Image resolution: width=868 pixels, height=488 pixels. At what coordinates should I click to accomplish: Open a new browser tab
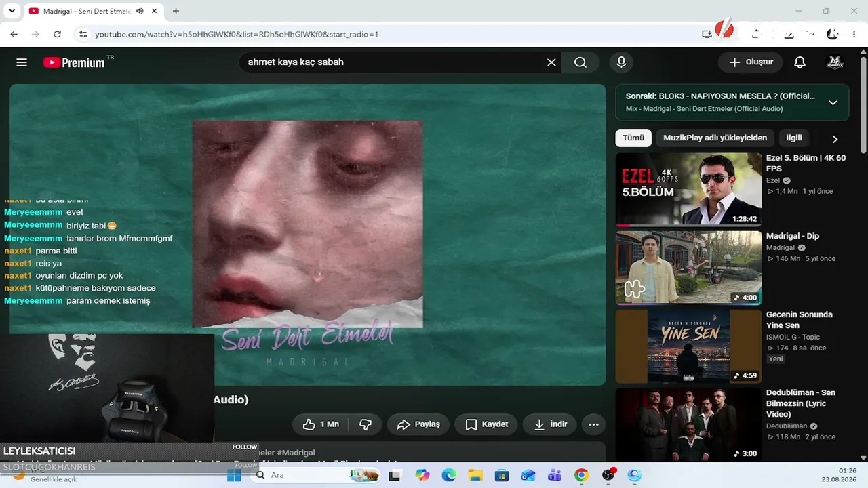[176, 11]
